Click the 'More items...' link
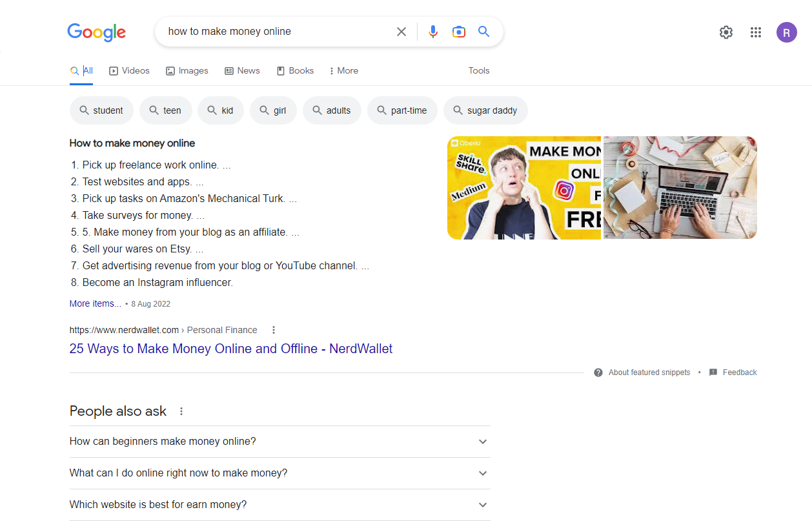The image size is (812, 521). [96, 303]
